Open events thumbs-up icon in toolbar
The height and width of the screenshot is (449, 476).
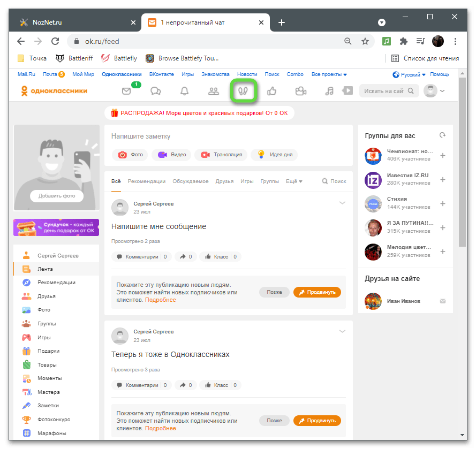coord(271,91)
